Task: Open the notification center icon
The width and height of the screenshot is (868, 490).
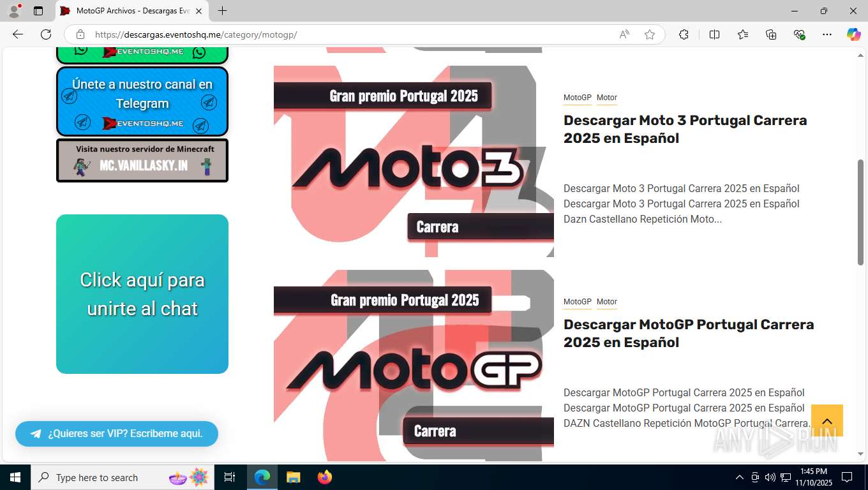Action: point(847,477)
